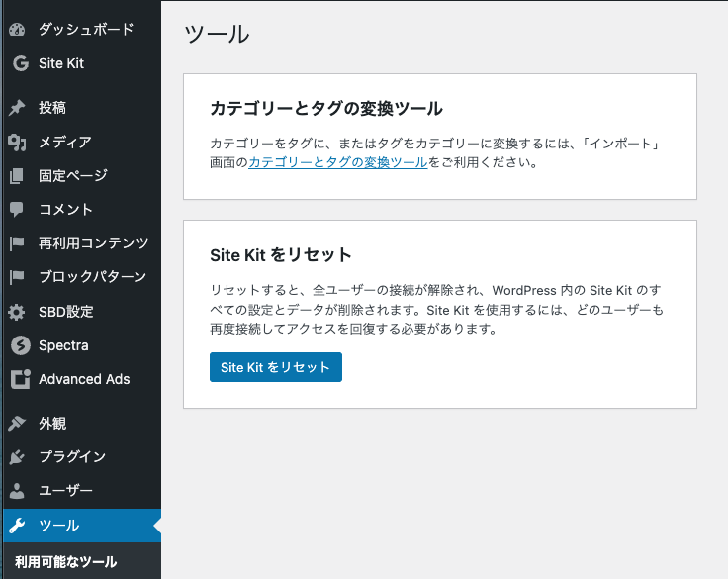Screen dimensions: 728x579
Task: Open the SBD設定 menu
Action: [82, 312]
